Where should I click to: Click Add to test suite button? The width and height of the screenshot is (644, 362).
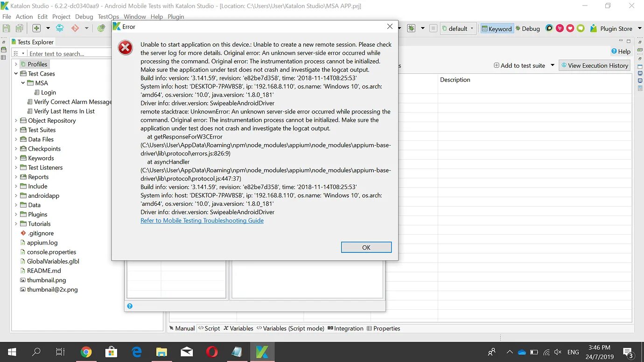click(519, 65)
